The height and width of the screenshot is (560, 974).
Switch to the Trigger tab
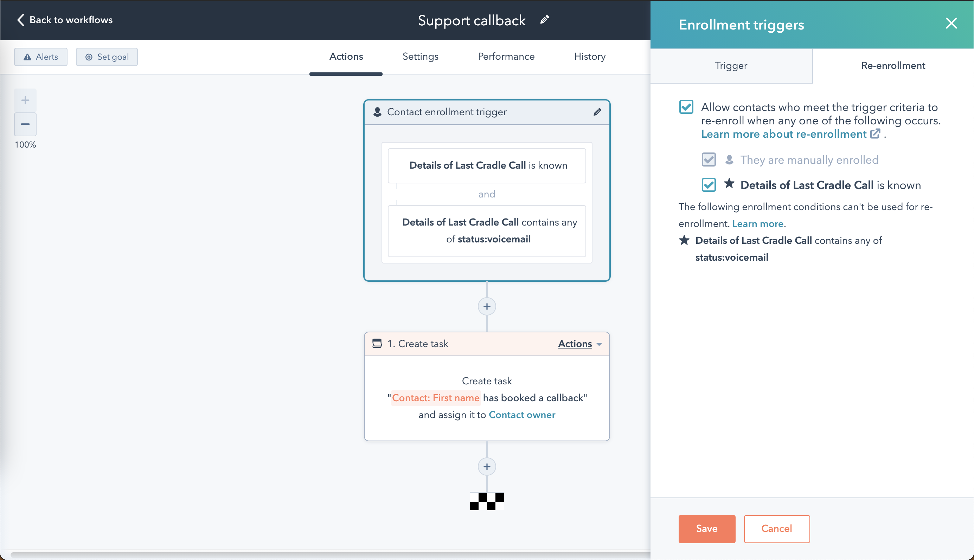(x=731, y=65)
